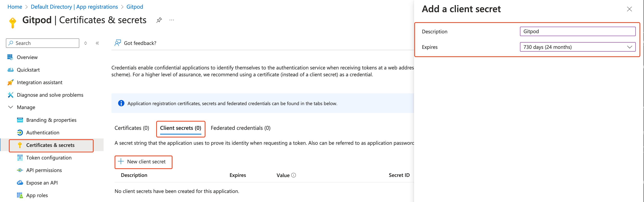Viewport: 644px width, 202px height.
Task: Click the Branding & properties icon
Action: coord(20,120)
